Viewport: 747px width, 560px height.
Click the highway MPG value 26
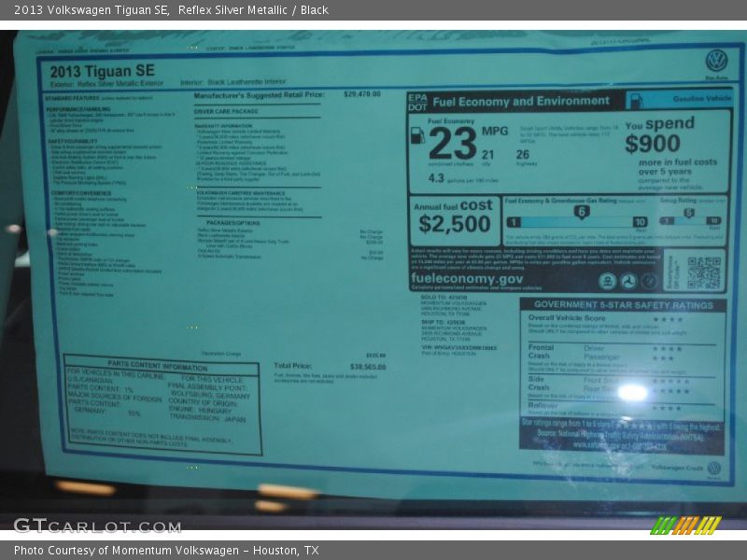click(x=523, y=154)
